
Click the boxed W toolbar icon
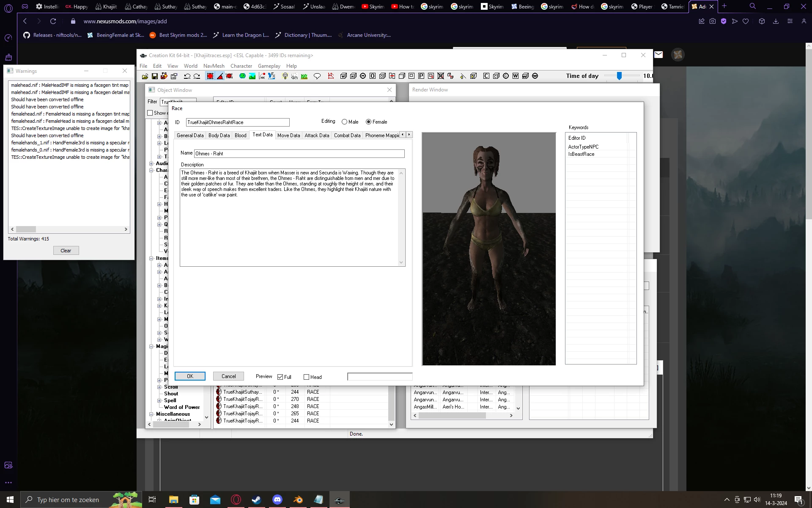coord(516,76)
